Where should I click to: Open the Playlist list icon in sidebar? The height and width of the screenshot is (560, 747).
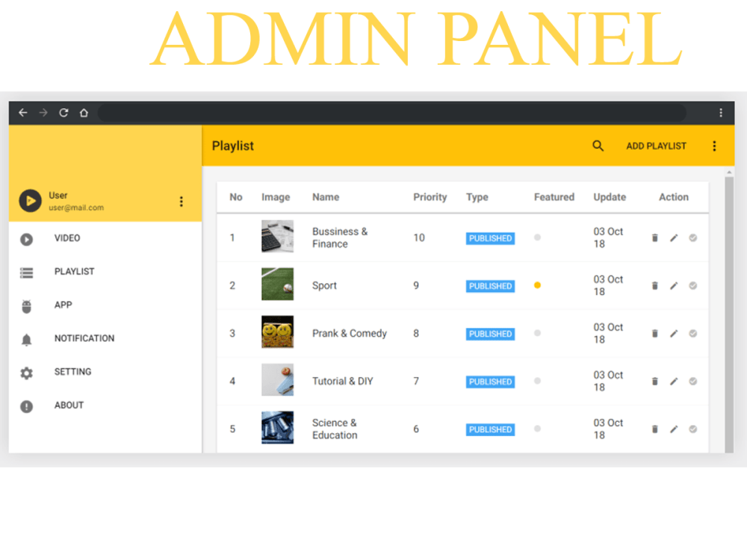[x=25, y=271]
